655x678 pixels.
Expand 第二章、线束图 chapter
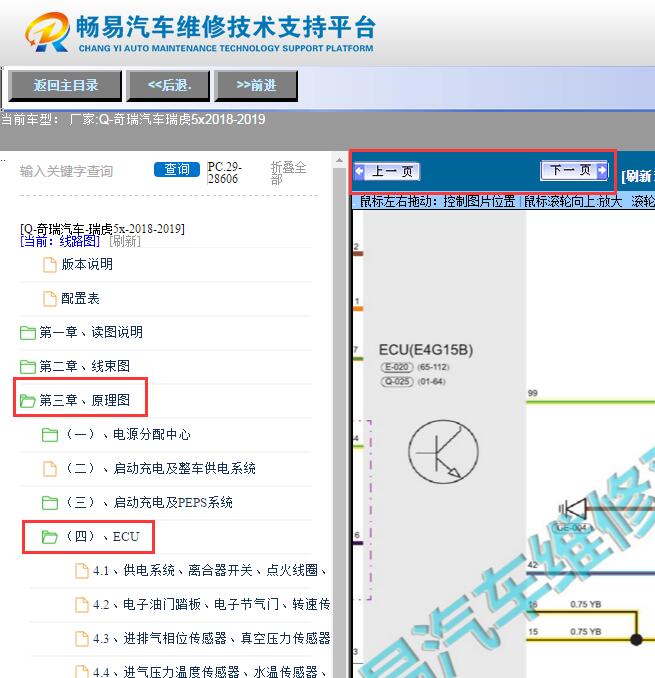[x=84, y=366]
